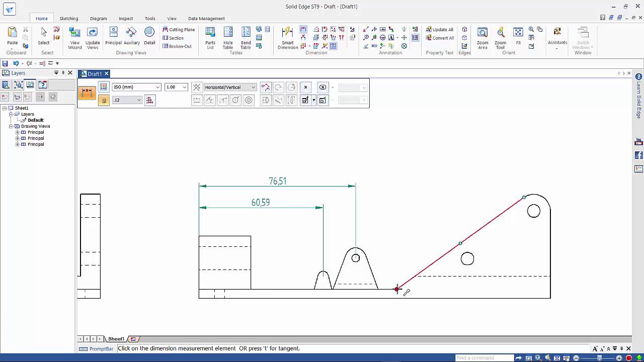Click the Learn Solid Edge help icon
This screenshot has width=644, height=362.
[x=638, y=77]
